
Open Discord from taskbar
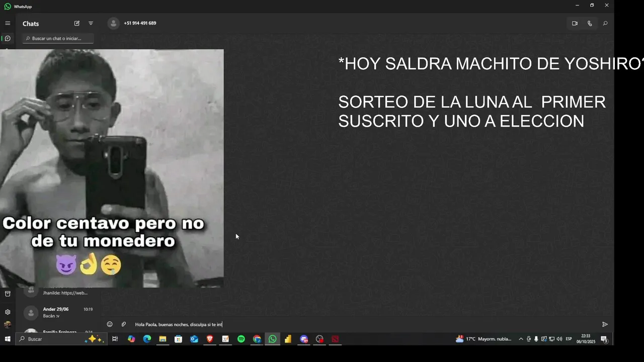point(304,339)
